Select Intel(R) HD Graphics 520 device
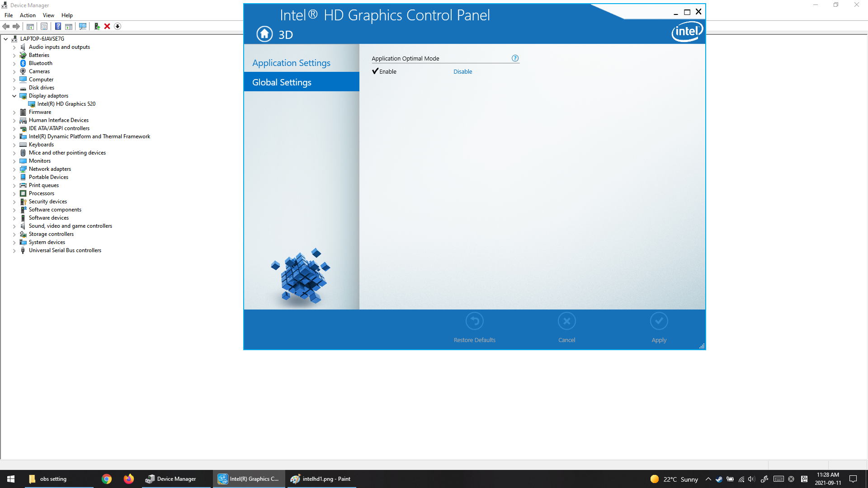 (66, 104)
